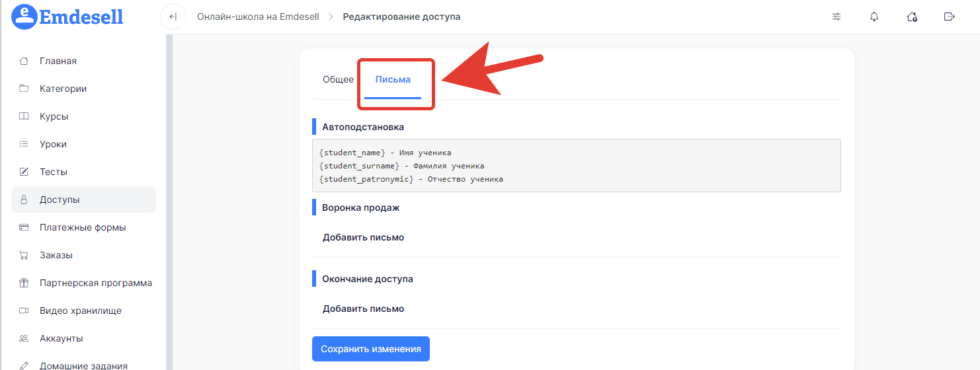Switch to the Общее tab
The width and height of the screenshot is (980, 370).
(338, 79)
